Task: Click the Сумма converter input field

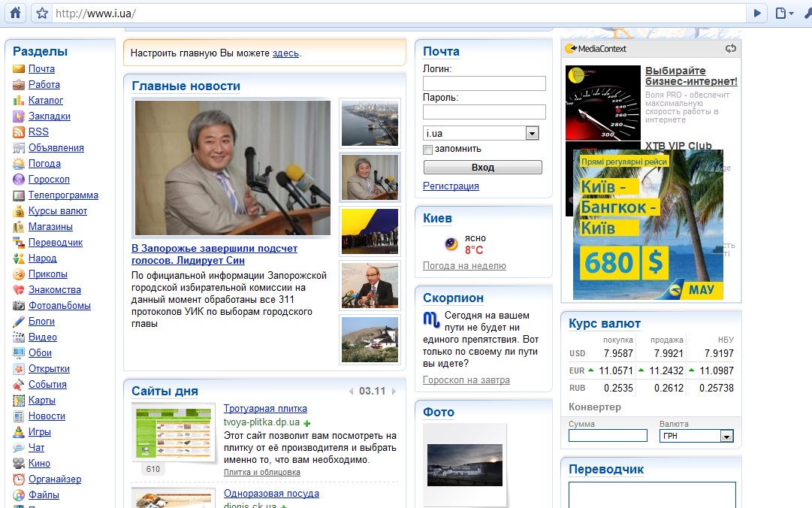Action: tap(608, 436)
